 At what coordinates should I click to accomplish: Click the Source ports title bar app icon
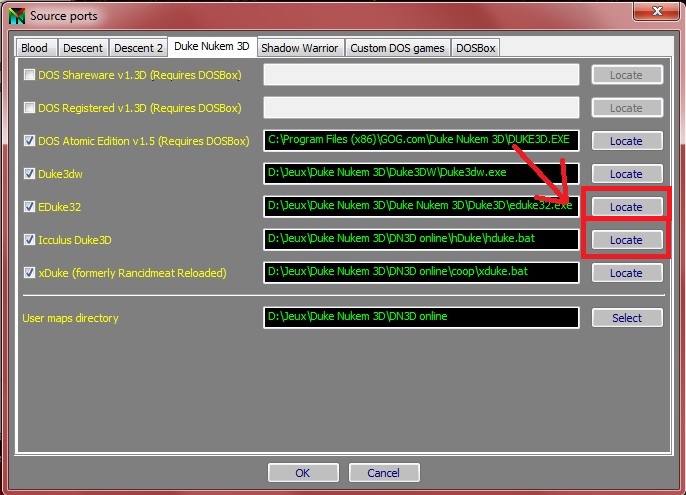pos(17,16)
